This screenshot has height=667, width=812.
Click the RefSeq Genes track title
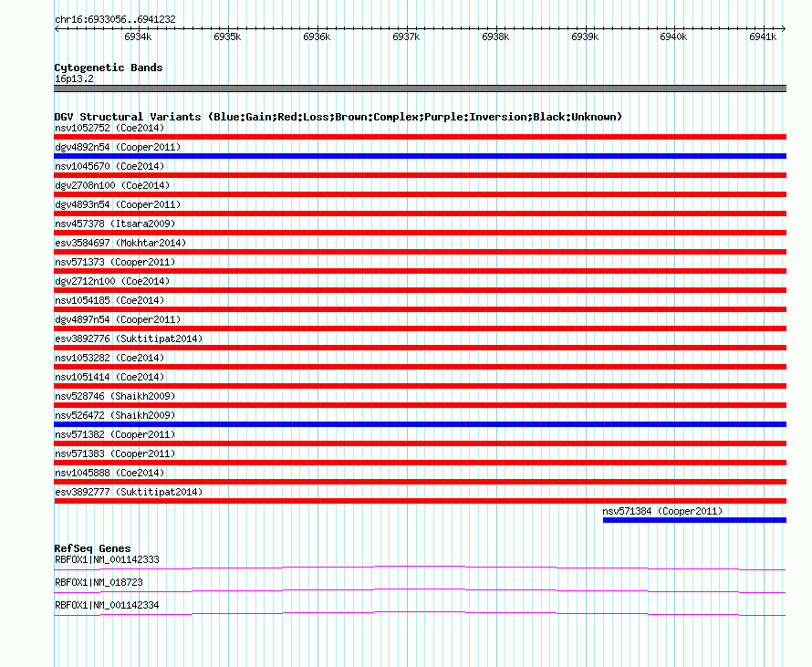point(93,548)
